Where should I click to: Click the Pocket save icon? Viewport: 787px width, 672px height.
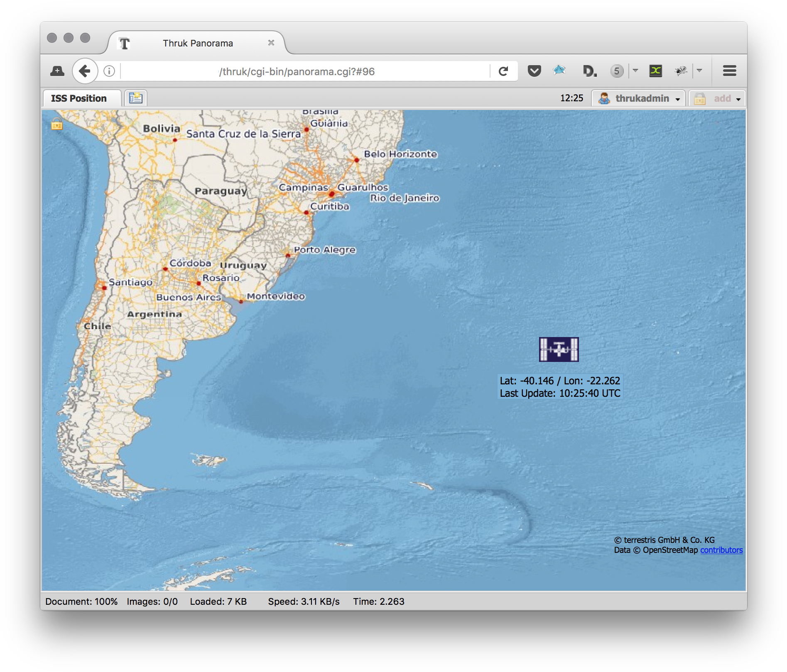[534, 71]
